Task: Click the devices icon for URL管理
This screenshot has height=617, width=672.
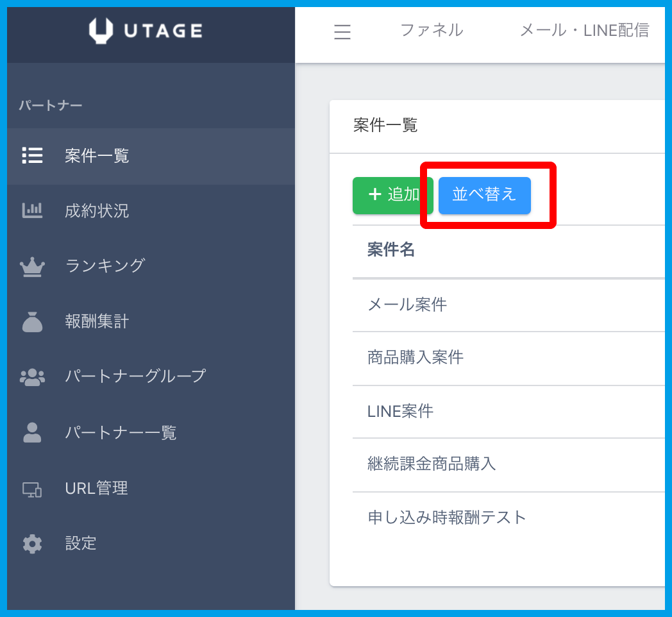Action: point(32,489)
